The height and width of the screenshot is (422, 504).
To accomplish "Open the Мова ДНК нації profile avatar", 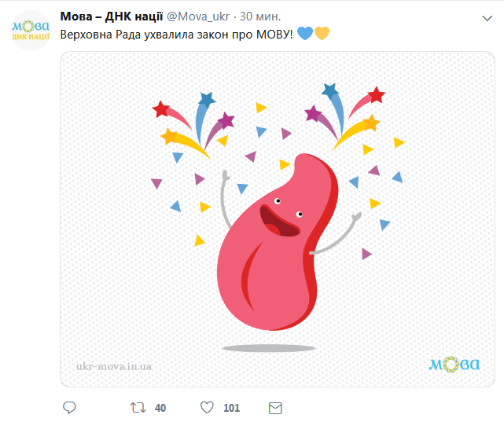I will [x=31, y=31].
